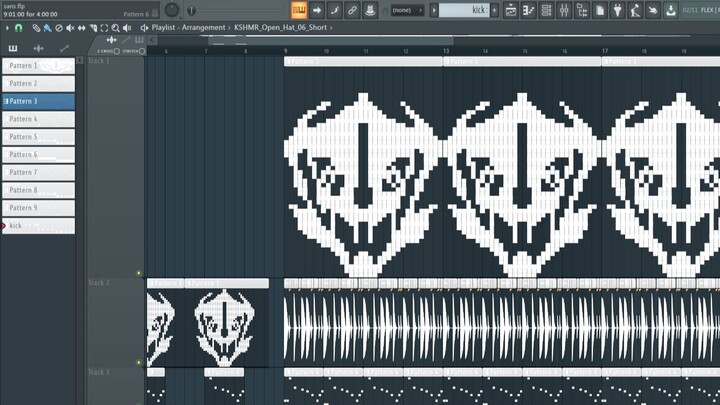
Task: Select Pattern 5 in picker list
Action: point(39,137)
